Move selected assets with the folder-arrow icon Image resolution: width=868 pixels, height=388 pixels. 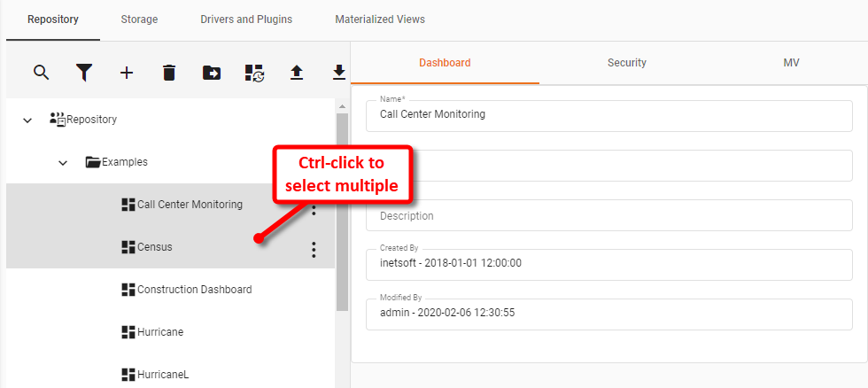pyautogui.click(x=212, y=73)
